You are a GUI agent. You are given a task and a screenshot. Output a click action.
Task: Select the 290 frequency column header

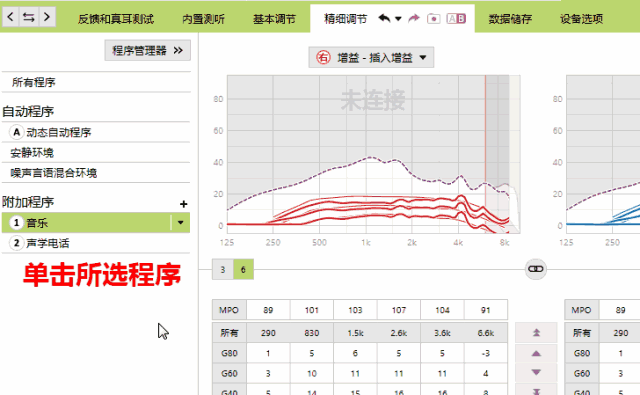(268, 333)
